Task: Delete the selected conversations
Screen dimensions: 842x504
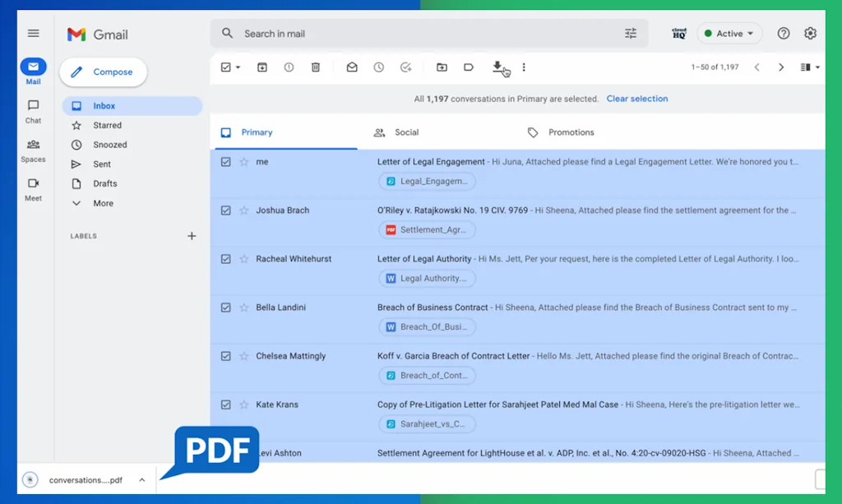Action: (x=316, y=67)
